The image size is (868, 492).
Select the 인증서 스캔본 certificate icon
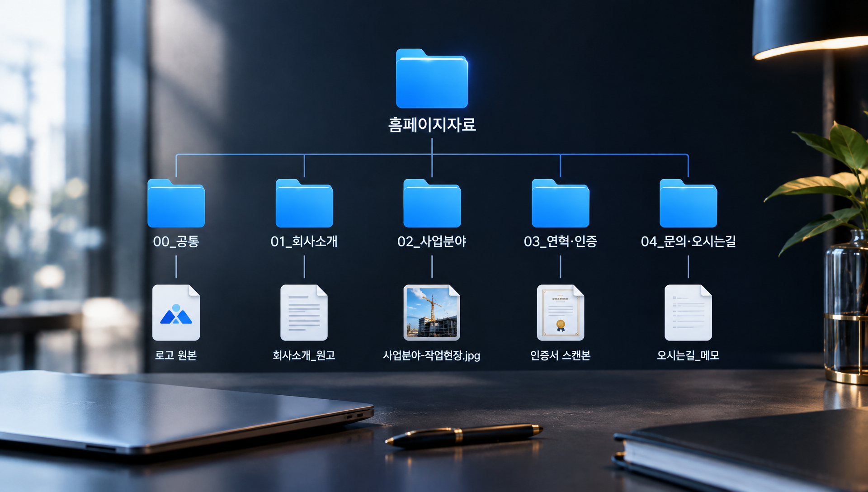coord(560,312)
